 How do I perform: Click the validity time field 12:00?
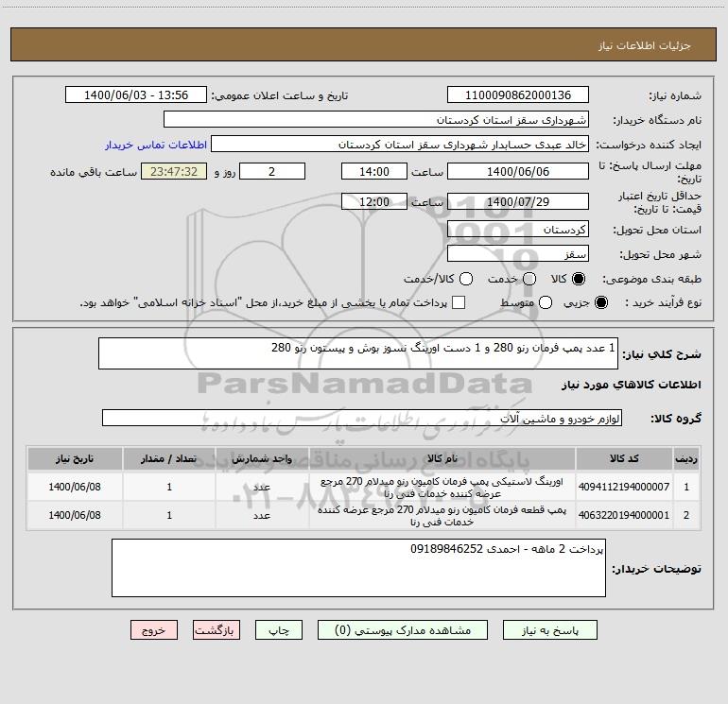374,201
